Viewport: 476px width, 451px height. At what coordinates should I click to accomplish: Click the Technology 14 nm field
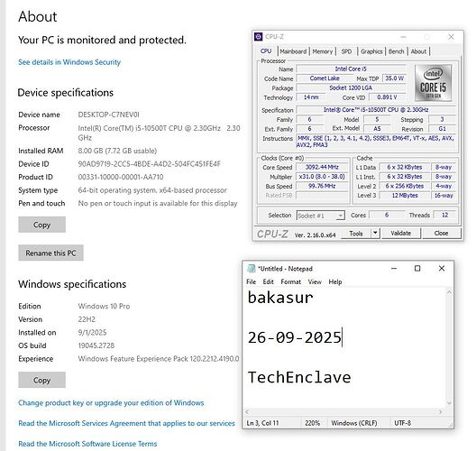(311, 97)
